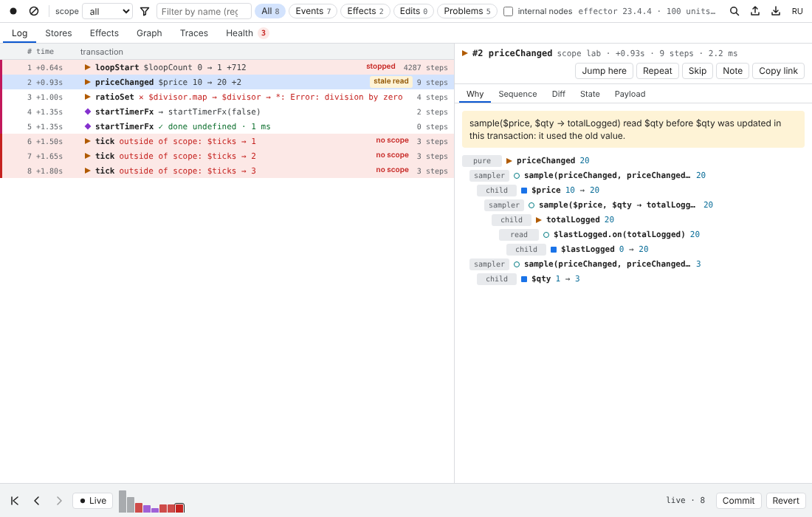The height and width of the screenshot is (517, 812).
Task: Focus the Filter by name input field
Action: point(204,11)
